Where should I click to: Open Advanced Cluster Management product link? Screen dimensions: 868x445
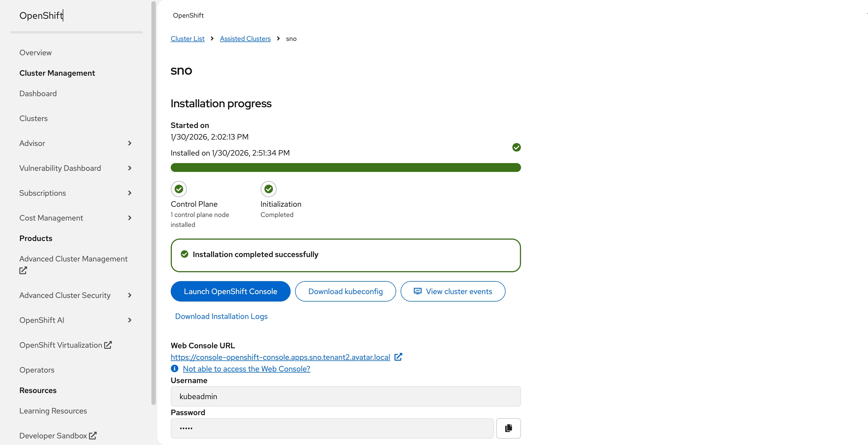(x=73, y=259)
